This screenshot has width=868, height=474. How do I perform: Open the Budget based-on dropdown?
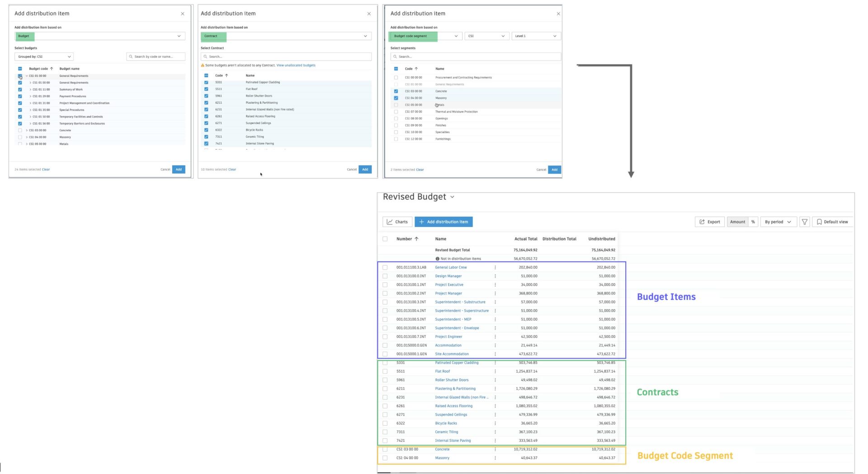tap(100, 36)
